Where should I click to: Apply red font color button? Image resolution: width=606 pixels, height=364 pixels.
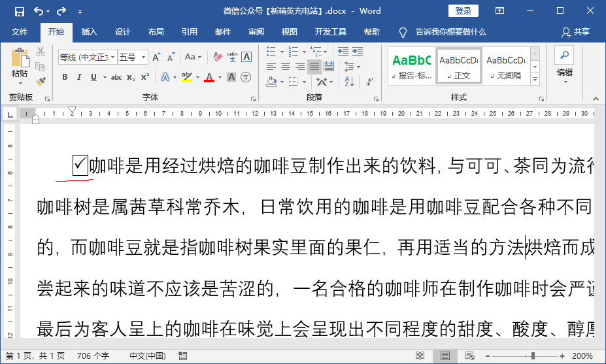(209, 77)
